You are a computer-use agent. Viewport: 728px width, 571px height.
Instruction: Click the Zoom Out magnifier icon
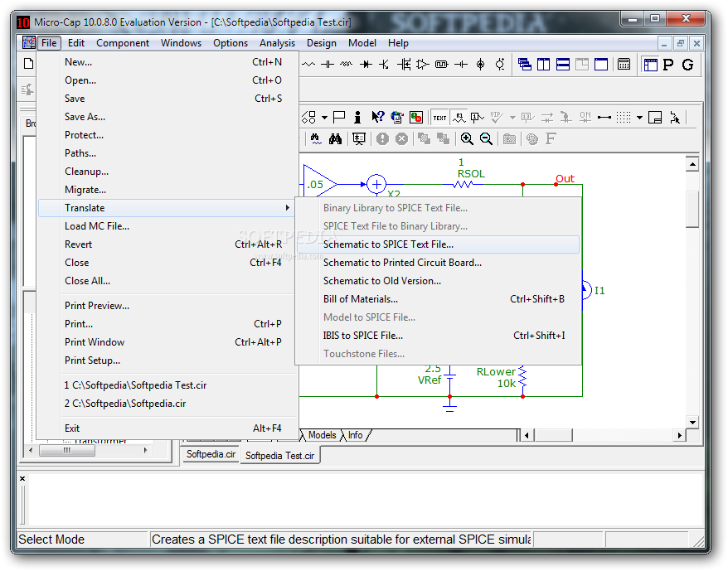pyautogui.click(x=486, y=138)
